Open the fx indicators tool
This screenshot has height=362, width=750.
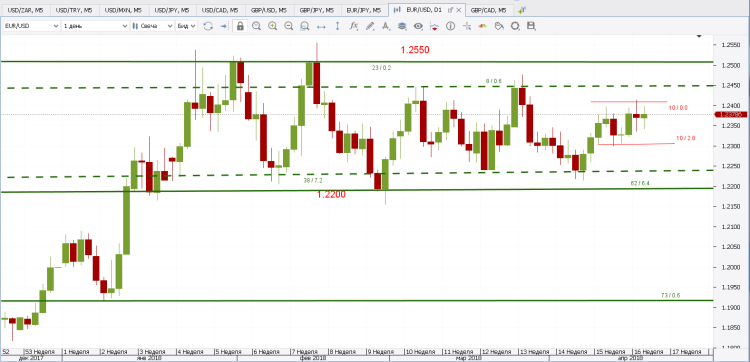(x=353, y=26)
